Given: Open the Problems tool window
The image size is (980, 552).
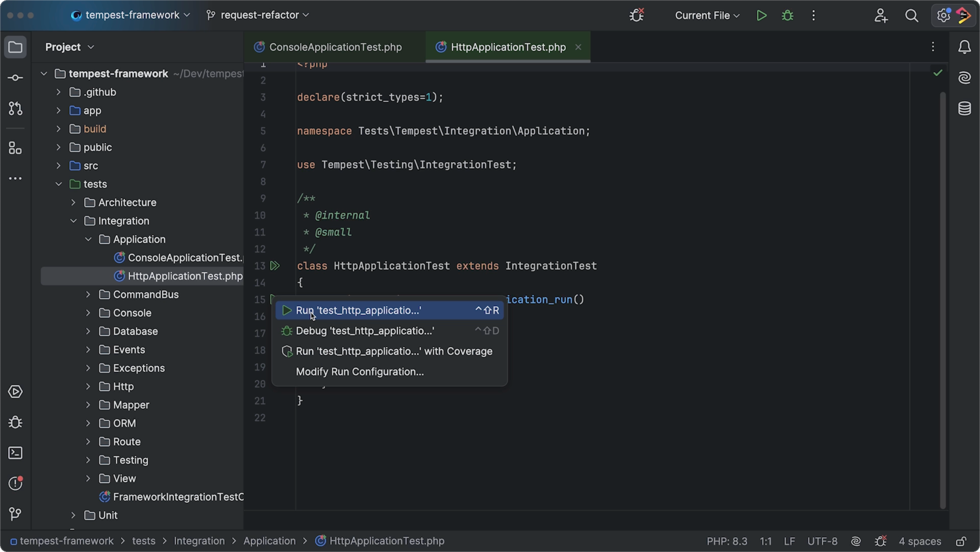Looking at the screenshot, I should click(x=15, y=484).
